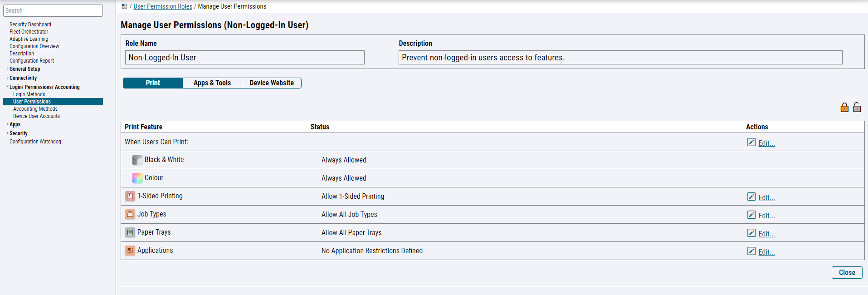Click the Paper Trays feature icon
Viewport: 868px width, 295px height.
pos(130,232)
